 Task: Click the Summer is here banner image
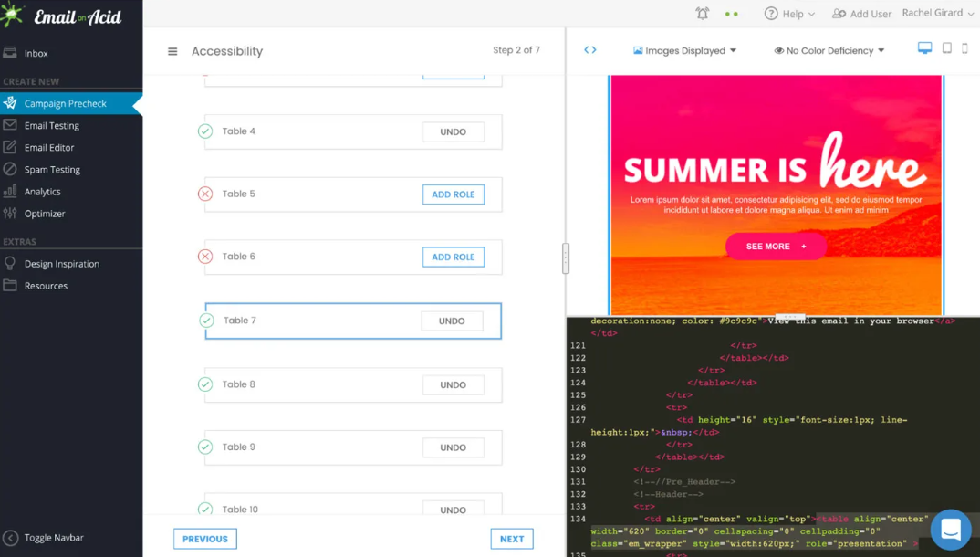click(x=776, y=195)
